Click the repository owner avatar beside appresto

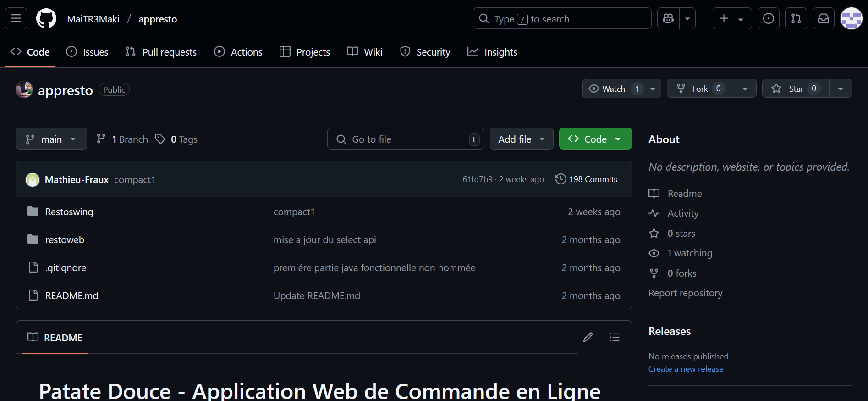pos(24,89)
